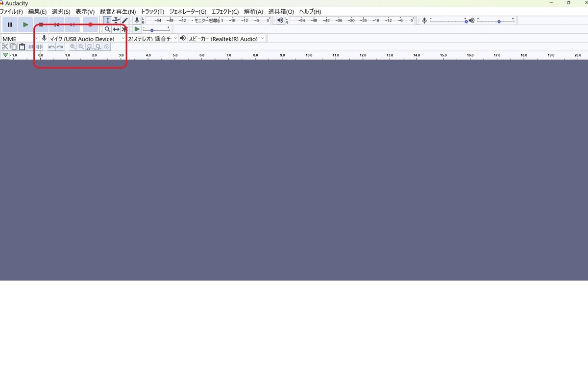This screenshot has width=588, height=380.
Task: Click the Trim audio icon
Action: coord(31,47)
